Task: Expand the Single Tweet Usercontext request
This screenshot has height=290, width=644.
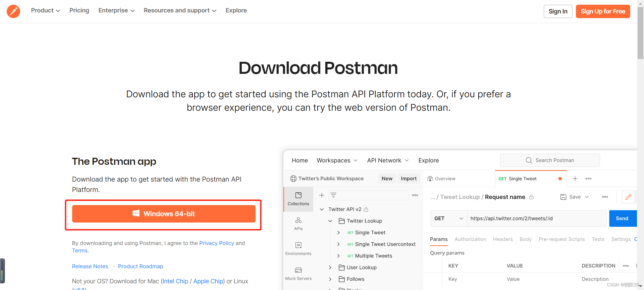Action: (338, 244)
